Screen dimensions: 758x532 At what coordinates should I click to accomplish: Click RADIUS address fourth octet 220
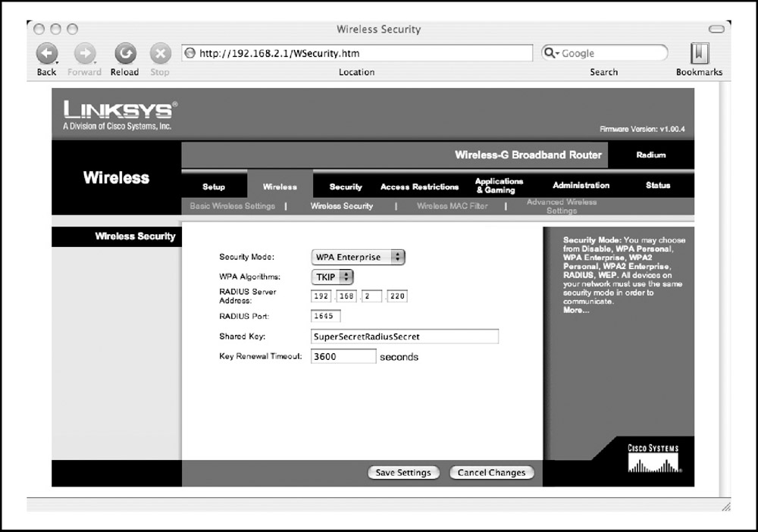pyautogui.click(x=397, y=296)
